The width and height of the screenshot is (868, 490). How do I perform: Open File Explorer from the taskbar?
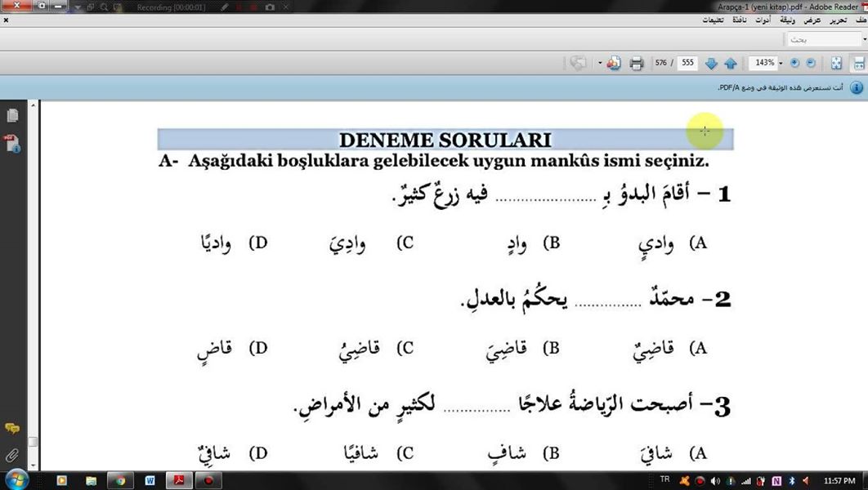[x=91, y=480]
